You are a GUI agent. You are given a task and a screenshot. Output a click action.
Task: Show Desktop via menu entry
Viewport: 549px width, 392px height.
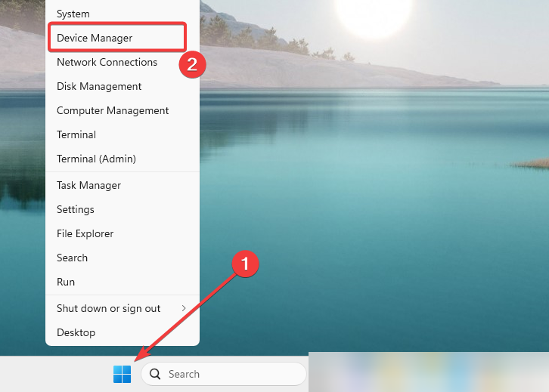(x=123, y=332)
